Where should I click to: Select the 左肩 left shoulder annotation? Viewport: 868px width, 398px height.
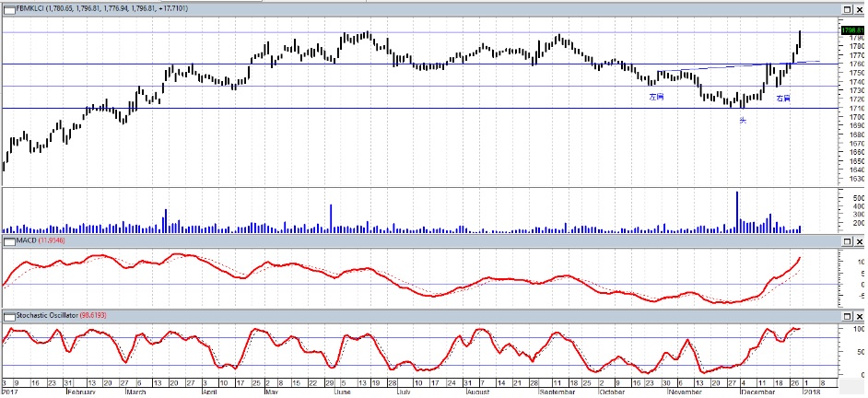[x=656, y=97]
